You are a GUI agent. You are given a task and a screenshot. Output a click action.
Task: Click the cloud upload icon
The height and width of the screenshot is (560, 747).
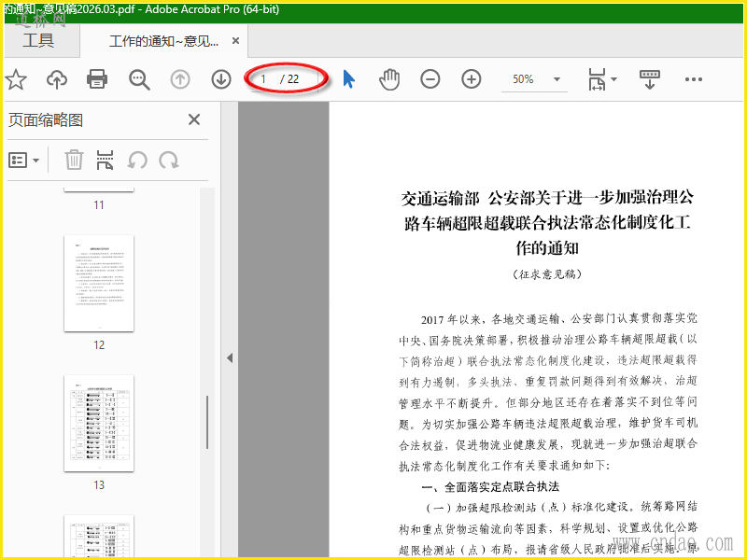(x=57, y=79)
